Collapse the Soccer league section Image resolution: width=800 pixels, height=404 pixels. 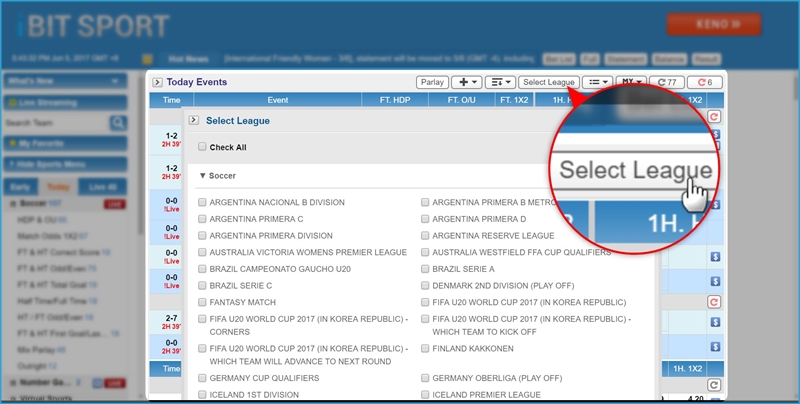(x=203, y=176)
